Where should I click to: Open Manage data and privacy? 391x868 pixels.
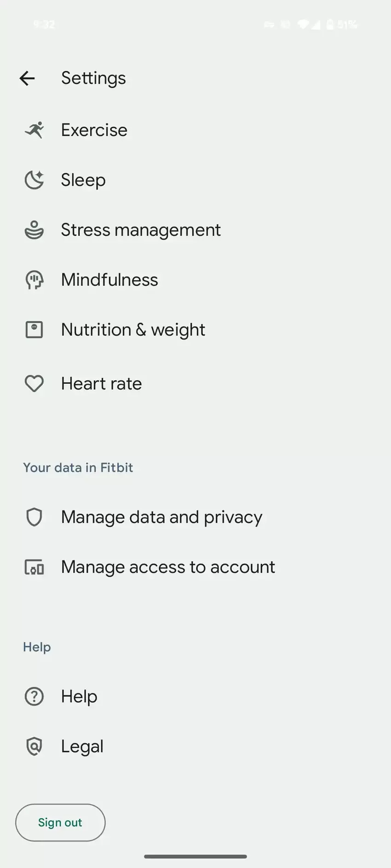click(x=161, y=517)
